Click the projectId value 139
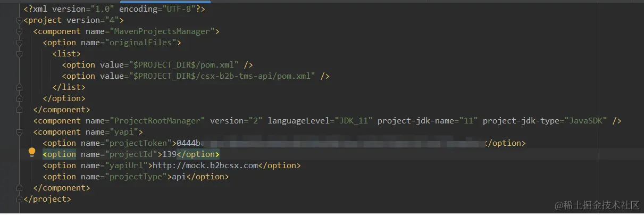This screenshot has width=644, height=215. pyautogui.click(x=170, y=154)
